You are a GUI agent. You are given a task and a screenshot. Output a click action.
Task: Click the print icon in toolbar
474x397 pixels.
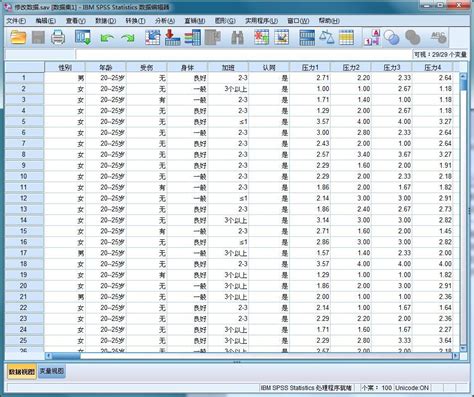[x=58, y=37]
